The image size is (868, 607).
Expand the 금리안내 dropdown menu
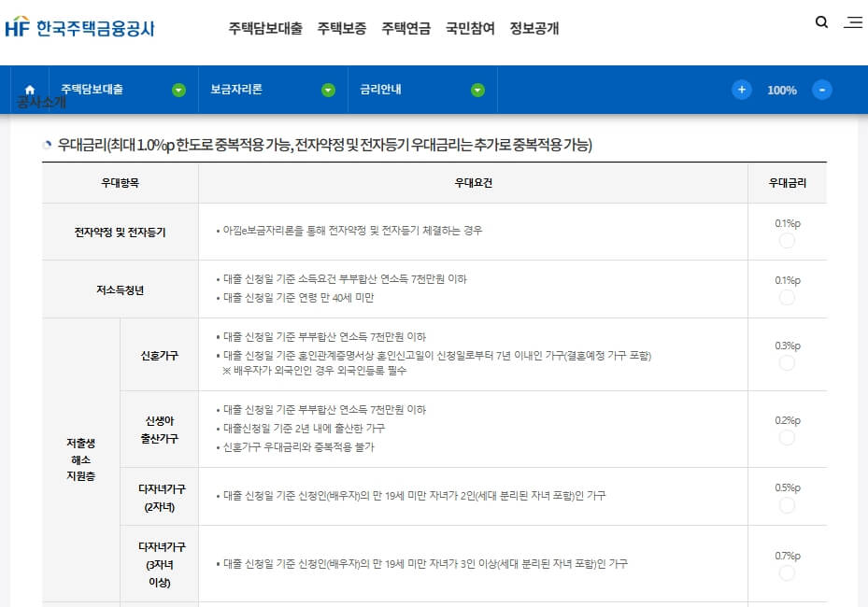477,90
